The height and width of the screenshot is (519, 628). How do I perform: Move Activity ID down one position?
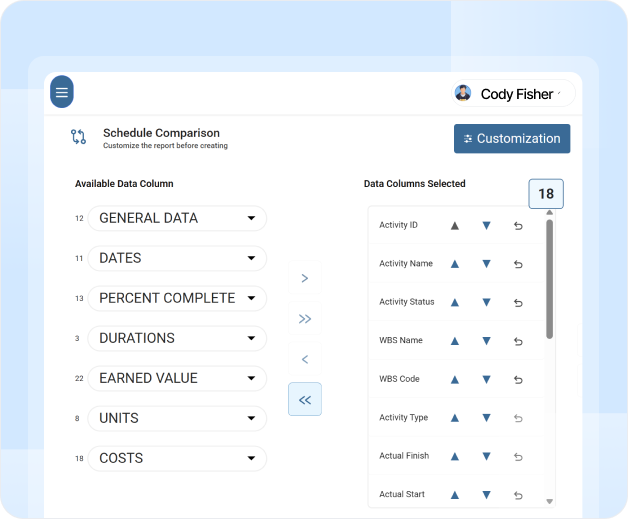(486, 225)
